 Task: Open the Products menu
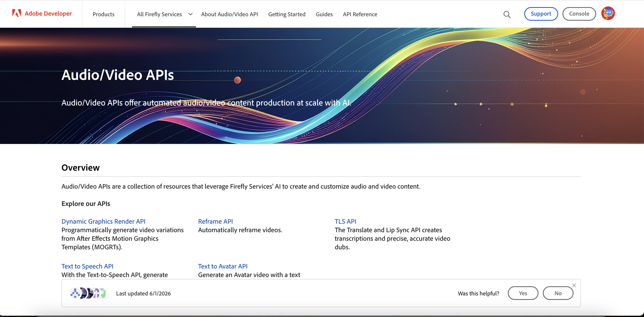(x=104, y=14)
